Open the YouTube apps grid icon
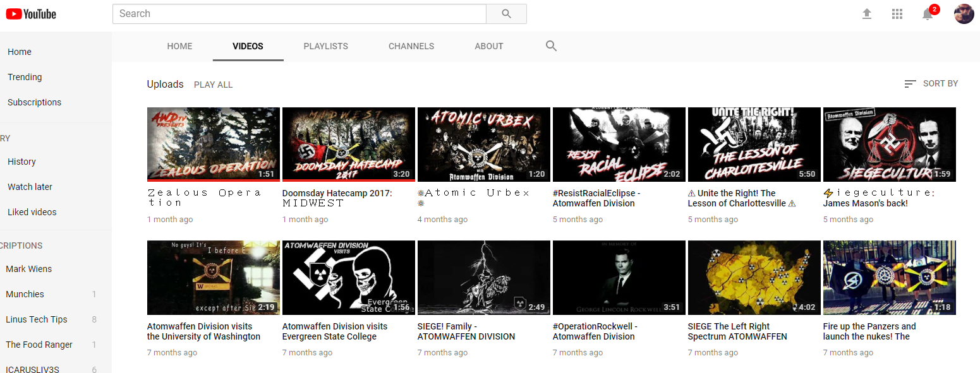980x373 pixels. coord(897,14)
